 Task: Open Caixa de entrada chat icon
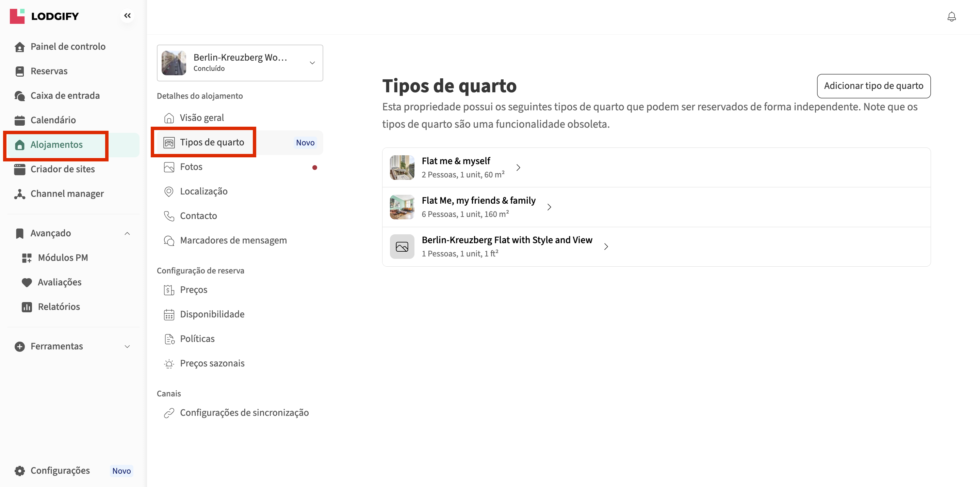point(20,96)
